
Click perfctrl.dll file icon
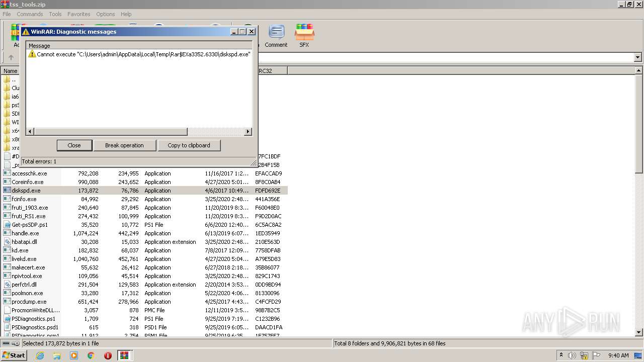[7, 285]
